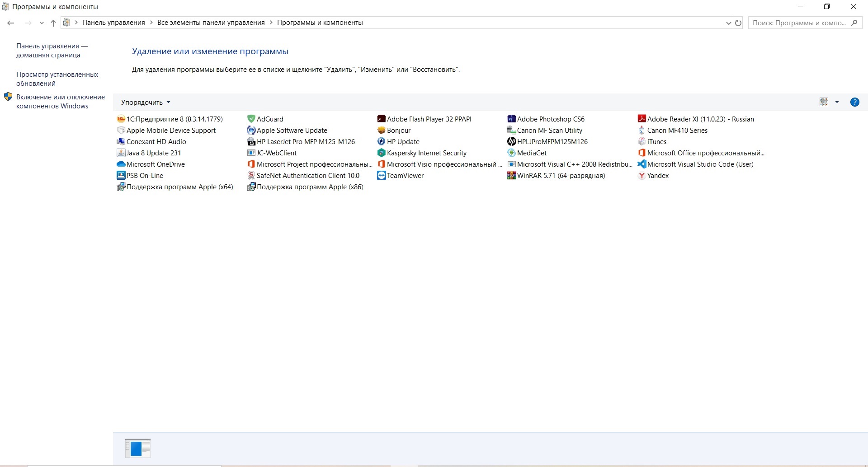Image resolution: width=868 pixels, height=467 pixels.
Task: Open the address bar history dropdown
Action: (728, 23)
